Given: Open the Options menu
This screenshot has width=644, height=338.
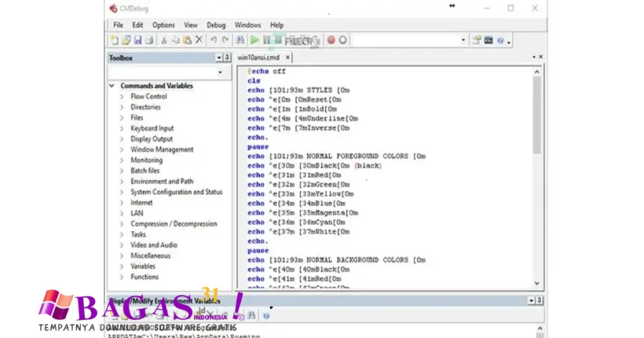Looking at the screenshot, I should coord(164,25).
